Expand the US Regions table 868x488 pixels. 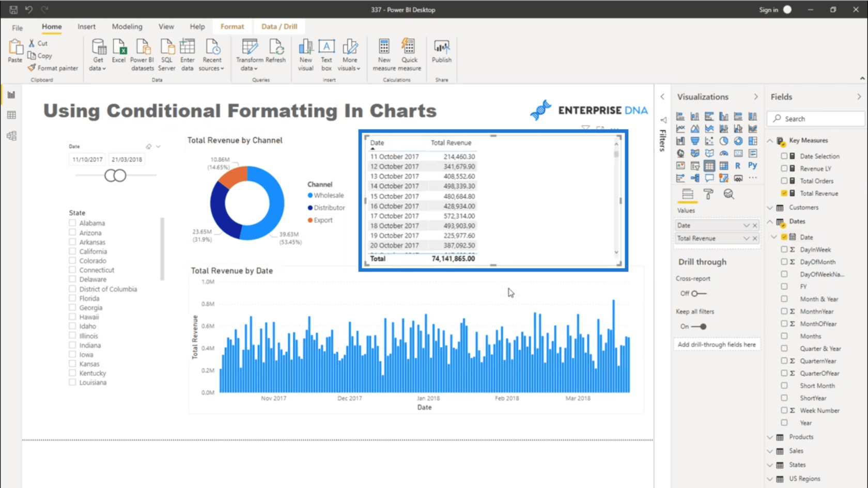tap(770, 479)
